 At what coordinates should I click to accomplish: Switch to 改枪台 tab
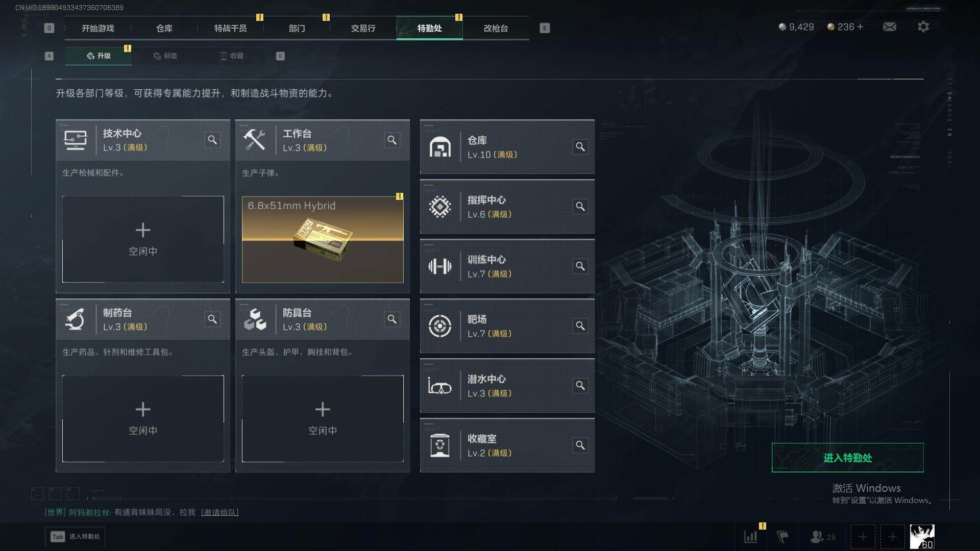tap(496, 28)
